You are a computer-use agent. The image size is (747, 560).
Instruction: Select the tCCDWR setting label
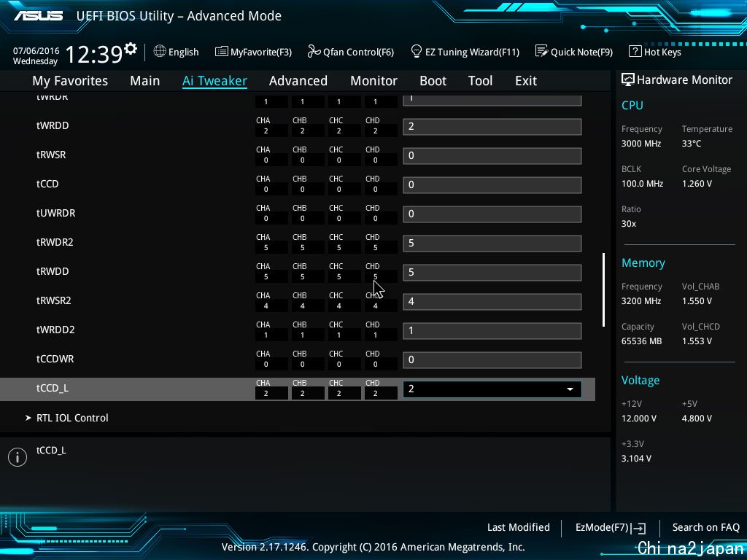pyautogui.click(x=55, y=359)
